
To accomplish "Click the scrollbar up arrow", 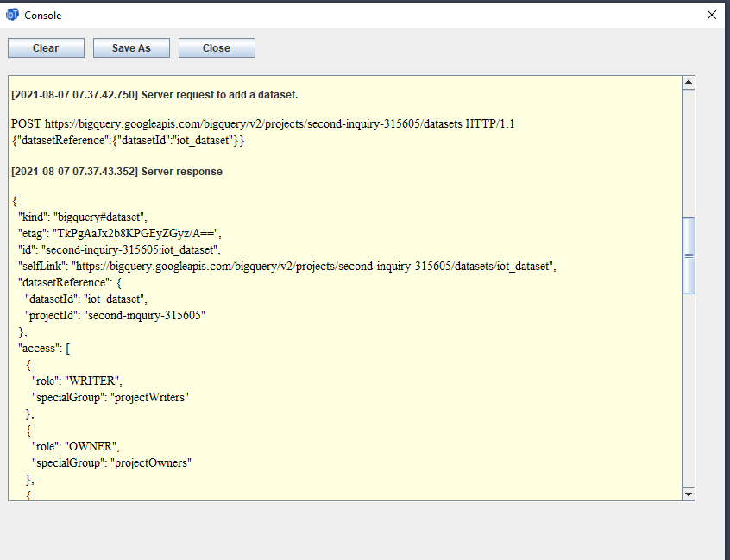I will click(689, 83).
